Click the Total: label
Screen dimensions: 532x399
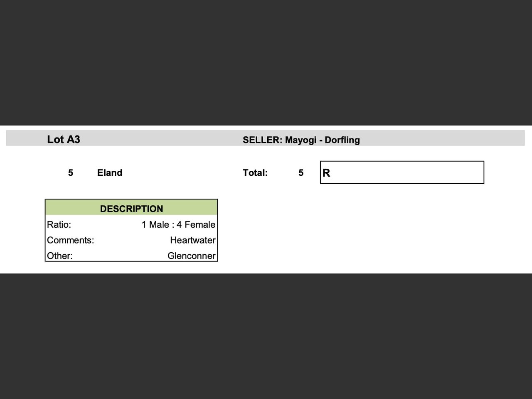[x=255, y=172]
